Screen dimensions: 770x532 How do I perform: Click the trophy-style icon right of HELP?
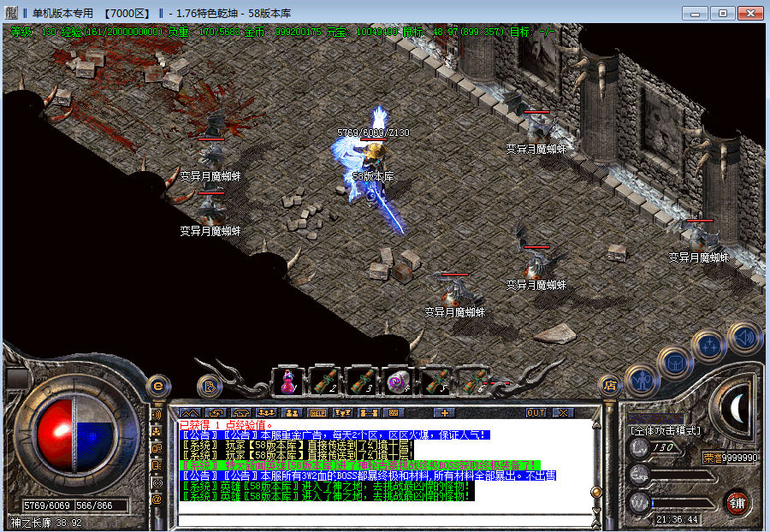343,413
